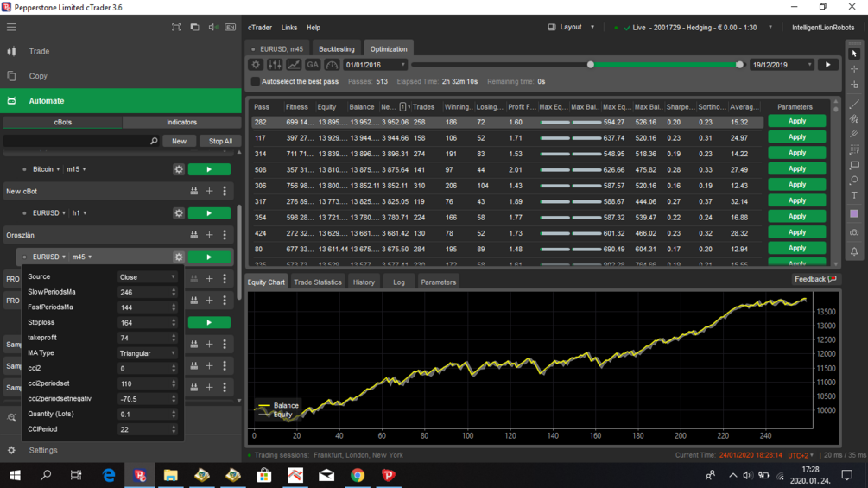Viewport: 868px width, 488px height.
Task: Open m15 timeframe dropdown
Action: (x=76, y=169)
